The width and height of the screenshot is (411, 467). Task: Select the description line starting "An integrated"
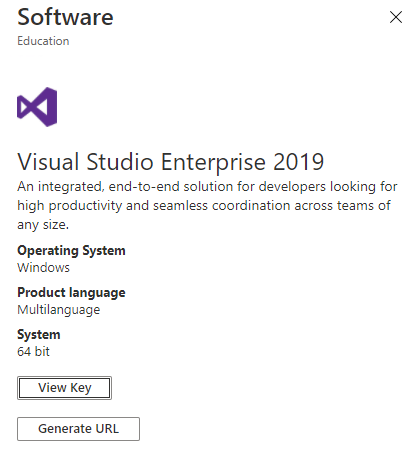tap(207, 187)
